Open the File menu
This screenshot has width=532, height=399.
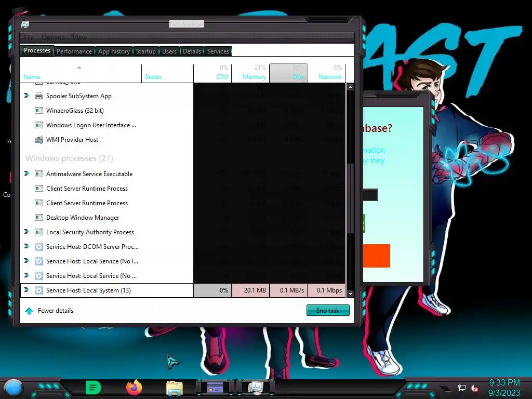tap(29, 37)
